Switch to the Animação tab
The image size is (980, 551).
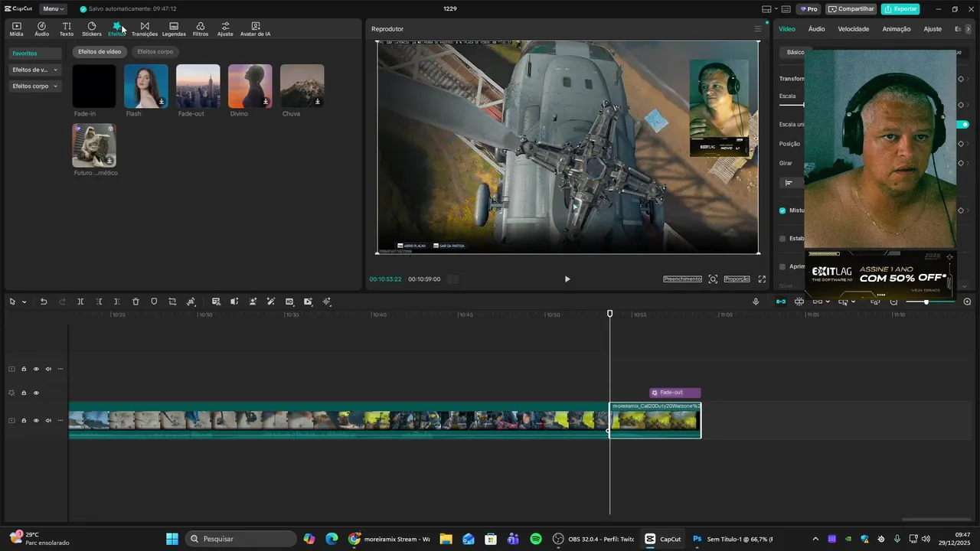897,29
